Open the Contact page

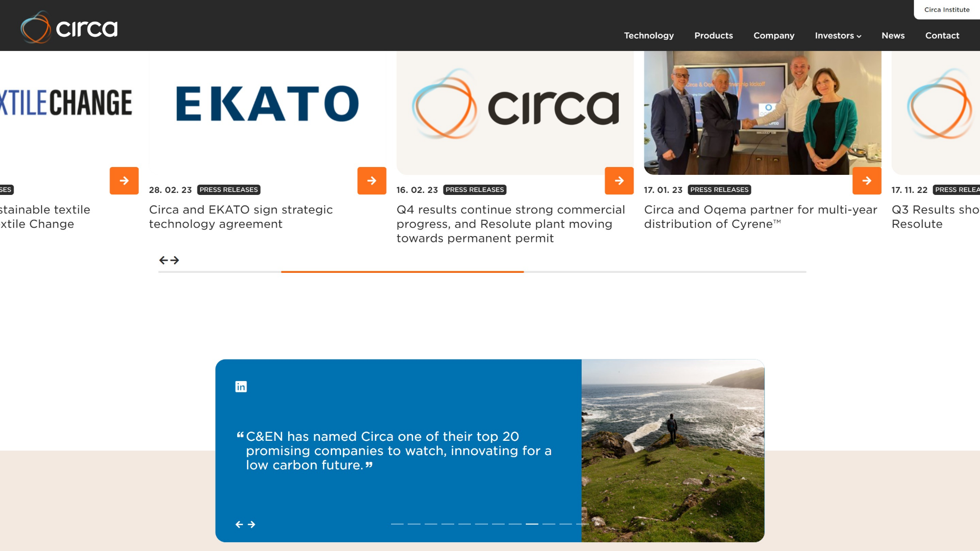(x=942, y=36)
